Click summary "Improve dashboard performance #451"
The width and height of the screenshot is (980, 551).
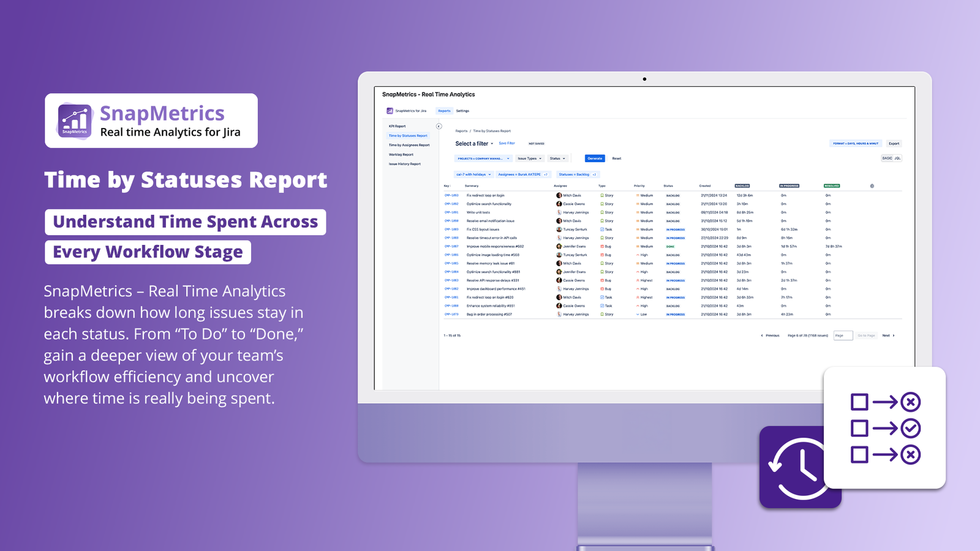coord(496,289)
